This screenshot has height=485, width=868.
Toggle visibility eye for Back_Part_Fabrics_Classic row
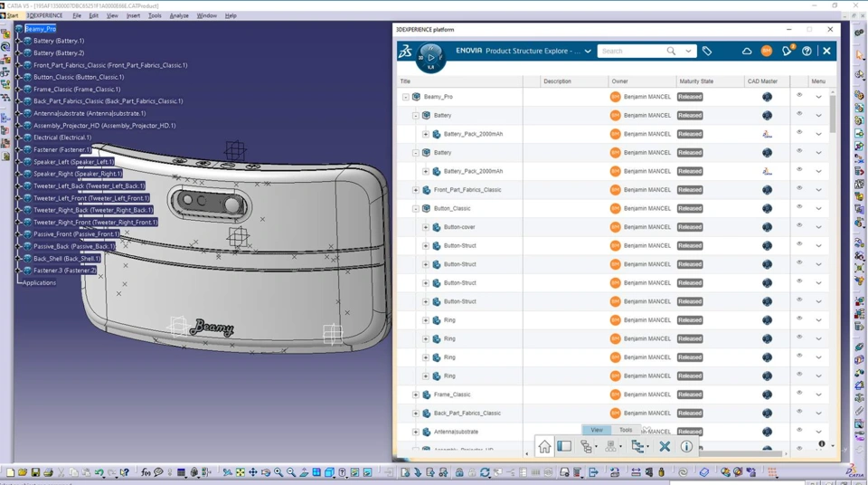pos(799,412)
